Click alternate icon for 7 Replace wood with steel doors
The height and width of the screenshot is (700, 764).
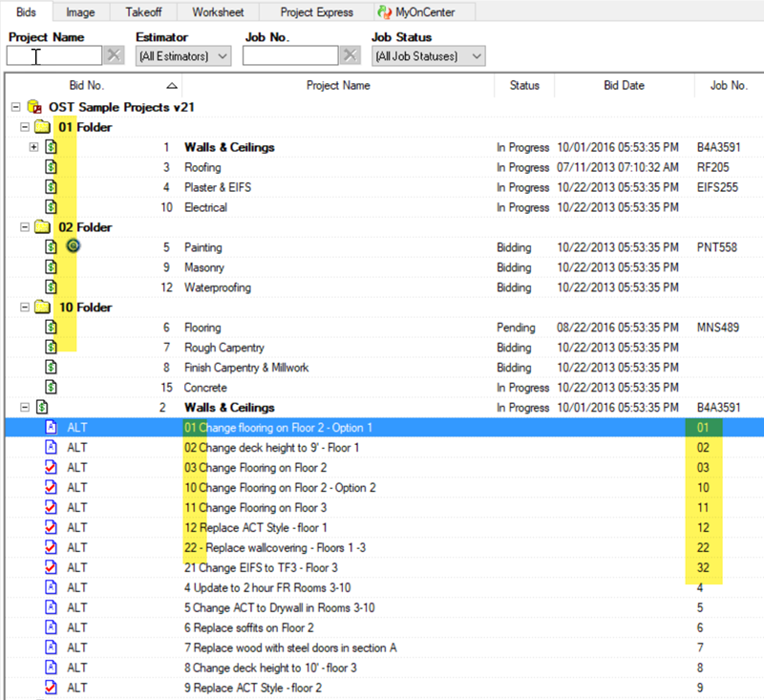(52, 647)
